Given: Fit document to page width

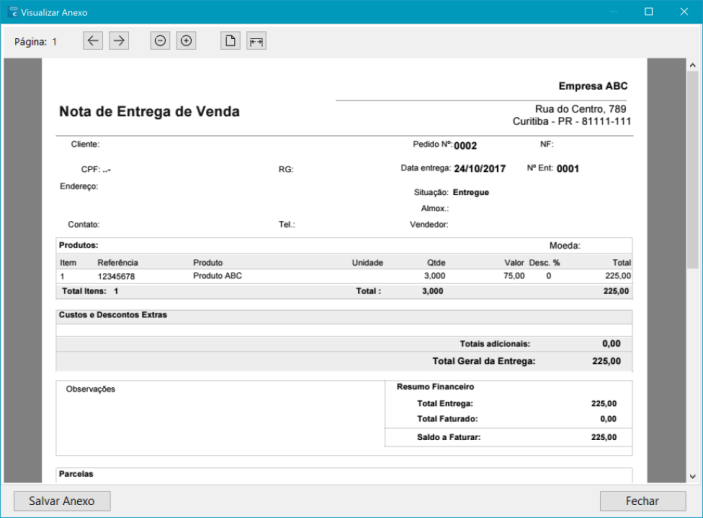Looking at the screenshot, I should 256,41.
